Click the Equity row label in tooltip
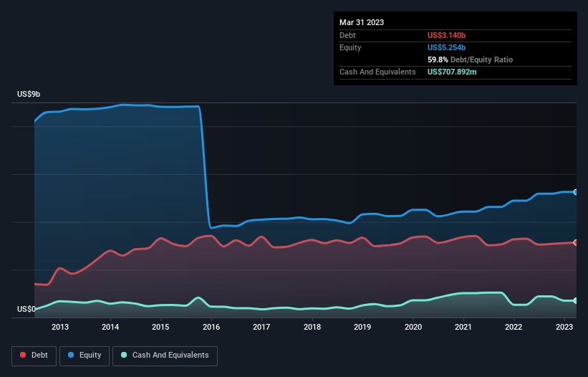The height and width of the screenshot is (377, 588). click(x=350, y=47)
